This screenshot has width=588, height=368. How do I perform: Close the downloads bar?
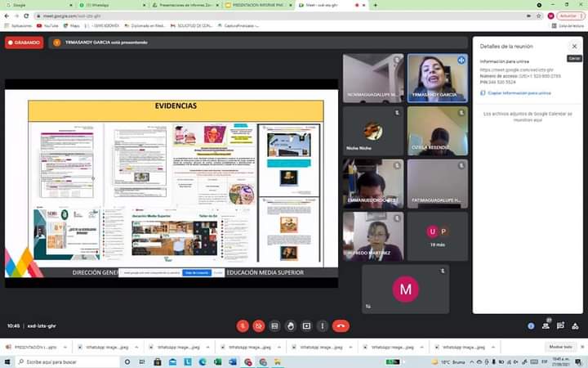click(x=582, y=347)
